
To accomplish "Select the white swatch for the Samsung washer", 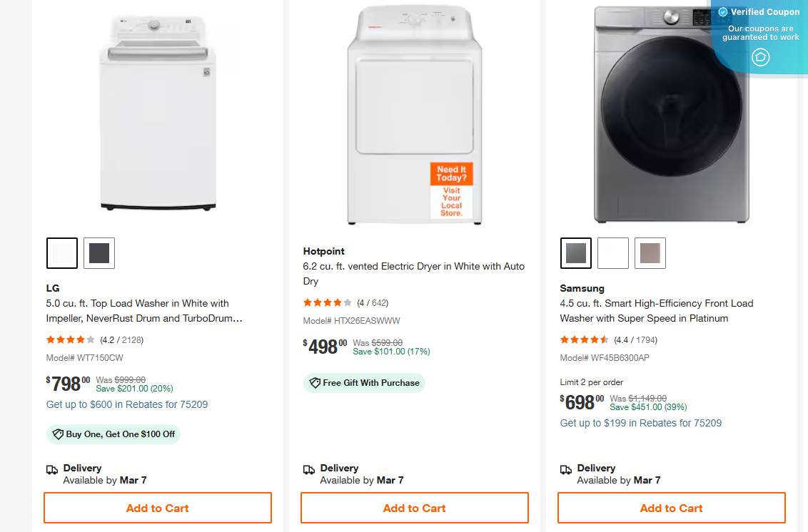I will (x=613, y=252).
